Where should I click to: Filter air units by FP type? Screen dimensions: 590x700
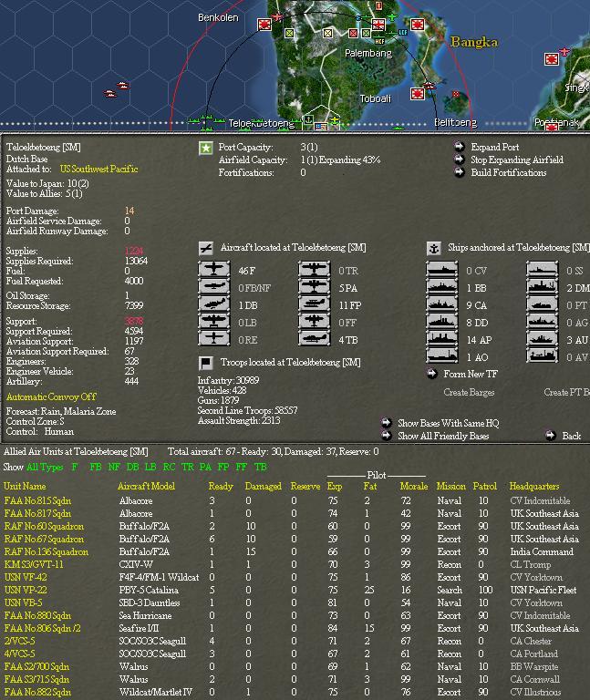tap(223, 467)
